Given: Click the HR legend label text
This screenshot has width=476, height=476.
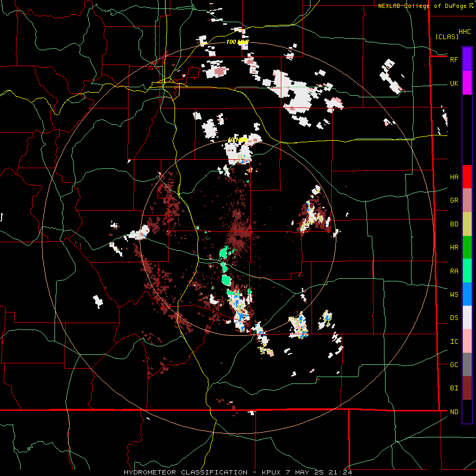Looking at the screenshot, I should 454,248.
